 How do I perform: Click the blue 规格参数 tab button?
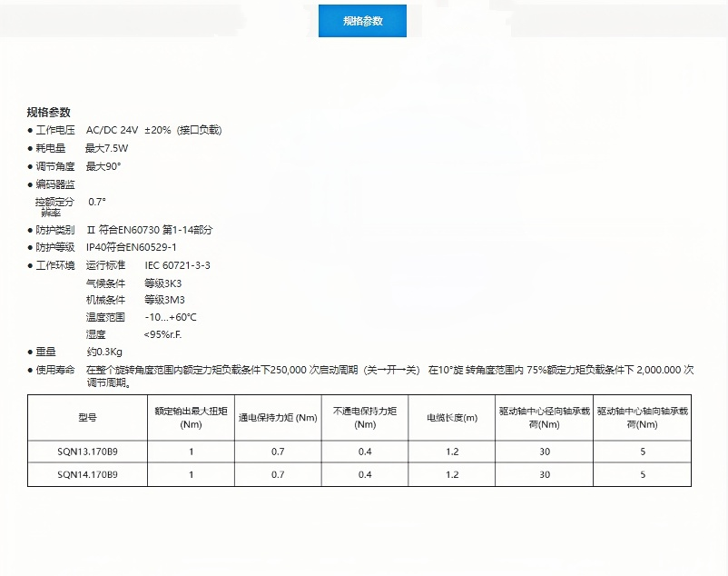point(362,21)
